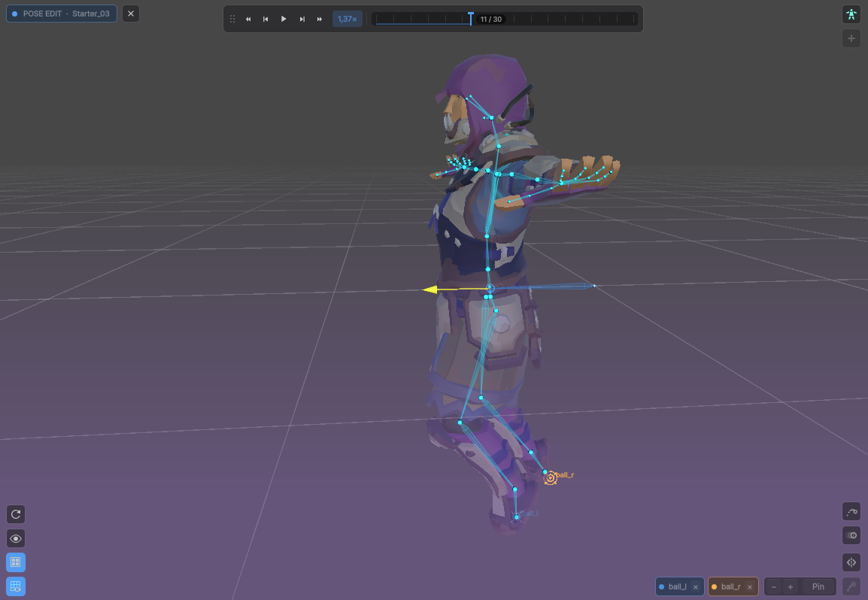Screen dimensions: 868x600
Task: Click the minus button beside Pin
Action: click(x=774, y=586)
